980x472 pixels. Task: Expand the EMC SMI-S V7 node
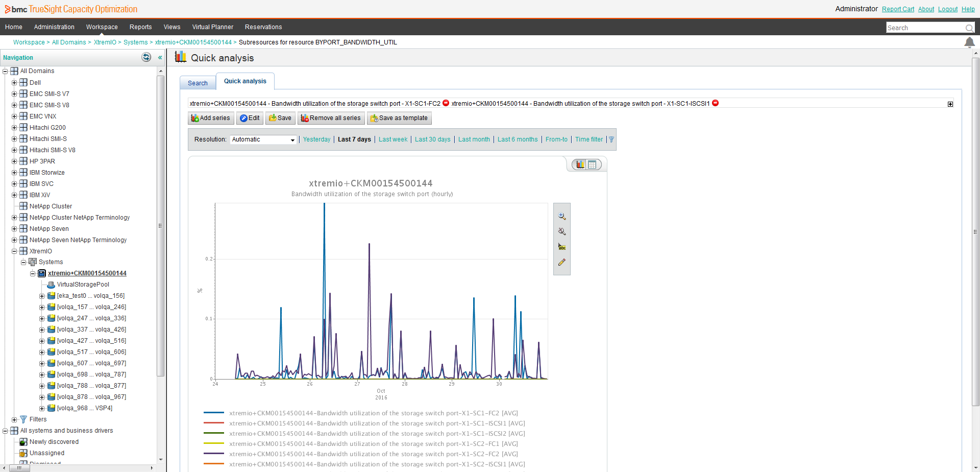click(14, 94)
